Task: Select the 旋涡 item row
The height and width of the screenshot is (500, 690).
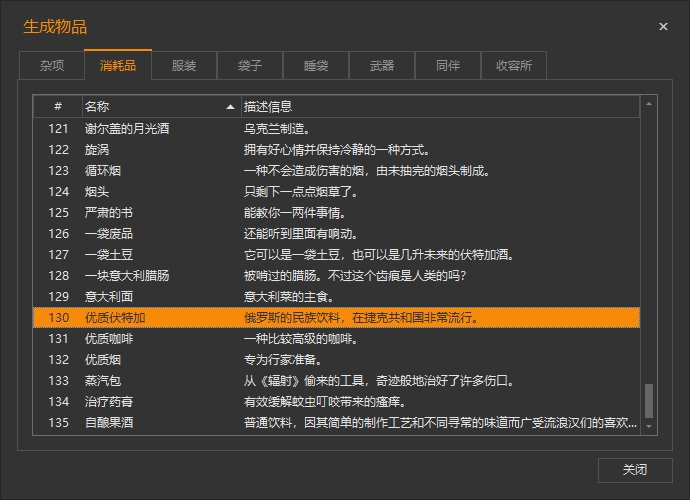Action: (x=337, y=150)
